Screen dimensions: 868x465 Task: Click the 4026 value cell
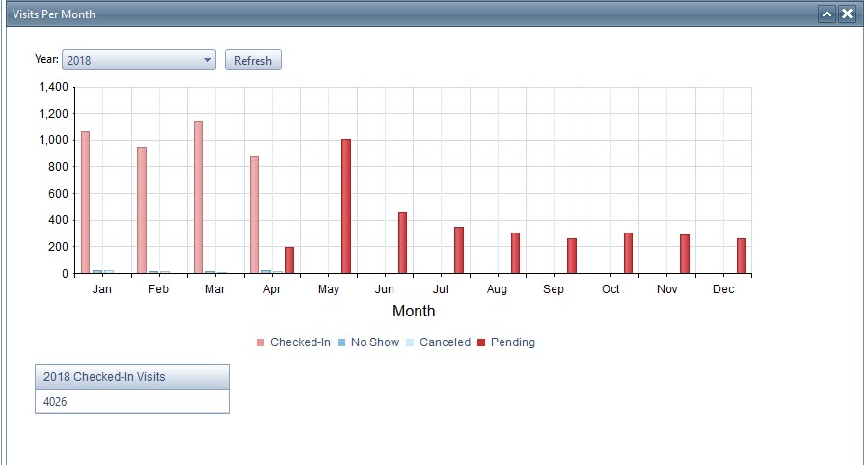132,401
